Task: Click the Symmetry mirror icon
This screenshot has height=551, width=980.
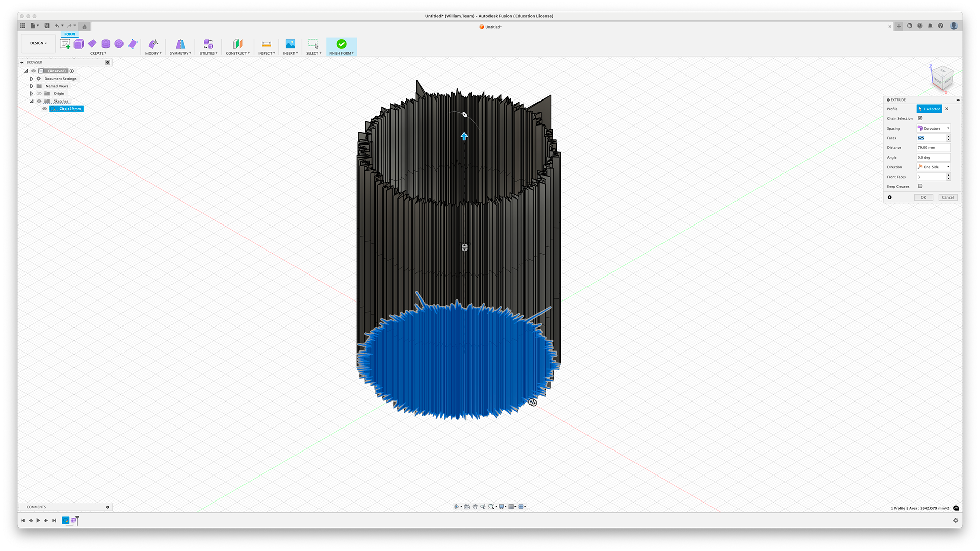Action: click(180, 44)
